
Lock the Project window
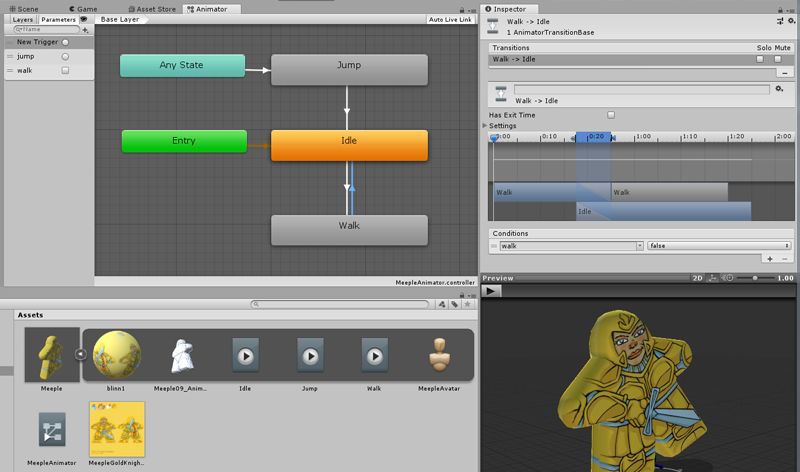tap(462, 295)
